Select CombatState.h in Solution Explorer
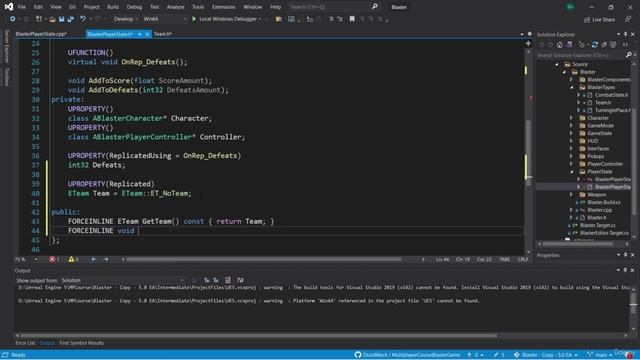Image resolution: width=640 pixels, height=360 pixels. point(611,95)
